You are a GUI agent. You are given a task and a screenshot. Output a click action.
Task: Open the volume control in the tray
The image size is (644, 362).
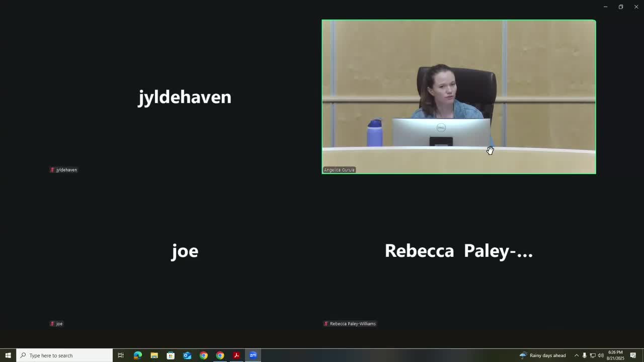coord(601,355)
